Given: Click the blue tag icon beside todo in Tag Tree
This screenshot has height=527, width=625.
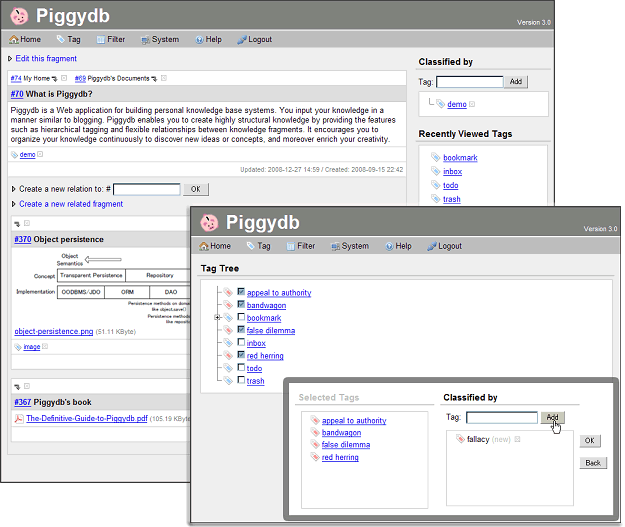Looking at the screenshot, I should [x=228, y=368].
